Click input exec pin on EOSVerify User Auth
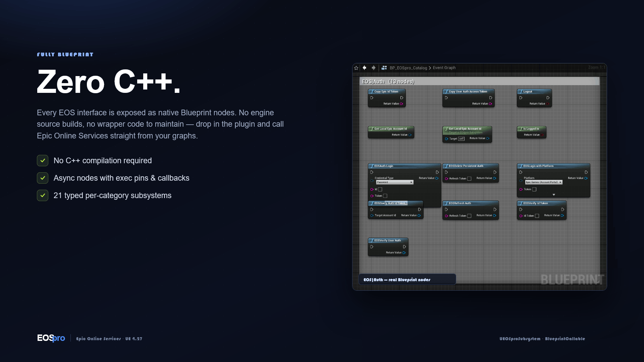Screen dimensions: 644x362 [x=372, y=247]
